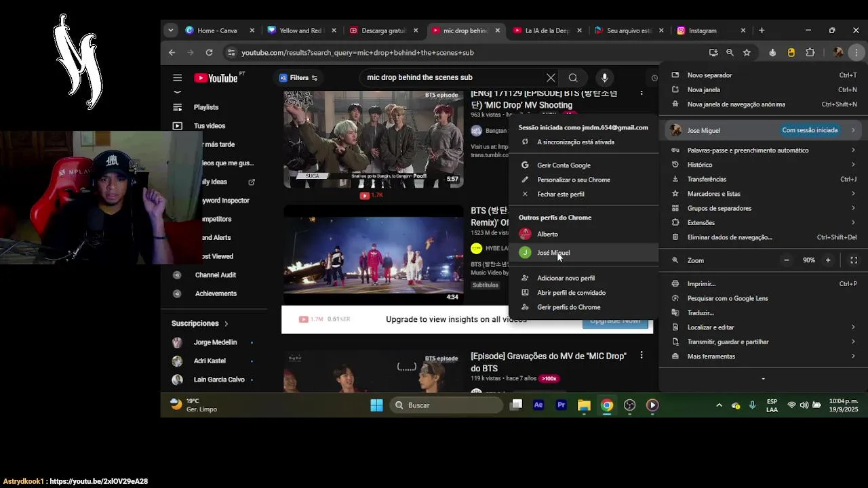The height and width of the screenshot is (488, 868).
Task: Expand Grupos de separadores submenu
Action: click(763, 208)
